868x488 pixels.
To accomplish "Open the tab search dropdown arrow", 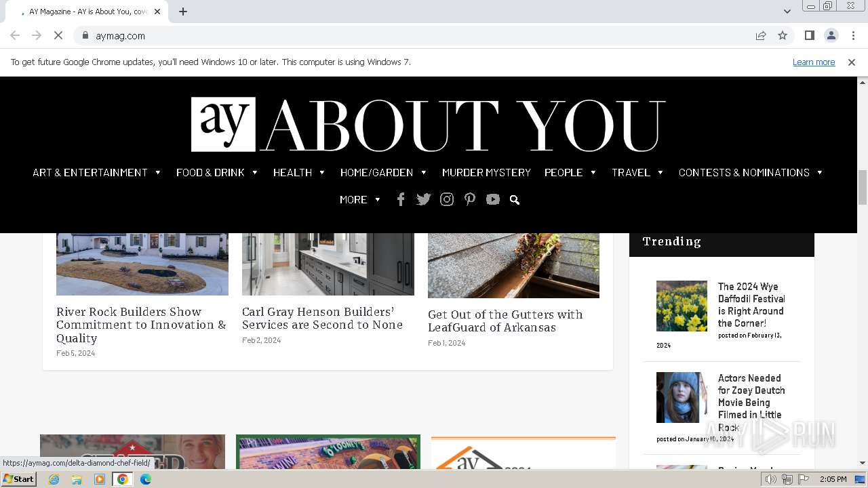I will click(787, 12).
